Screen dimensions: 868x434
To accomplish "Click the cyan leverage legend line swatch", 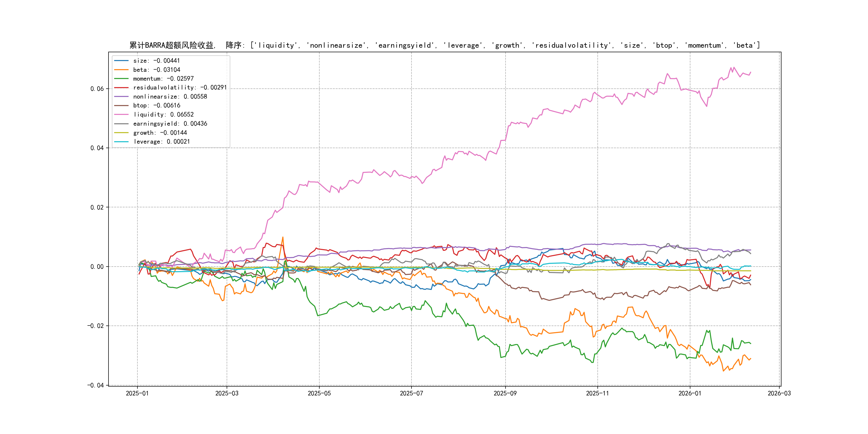I will pos(121,141).
